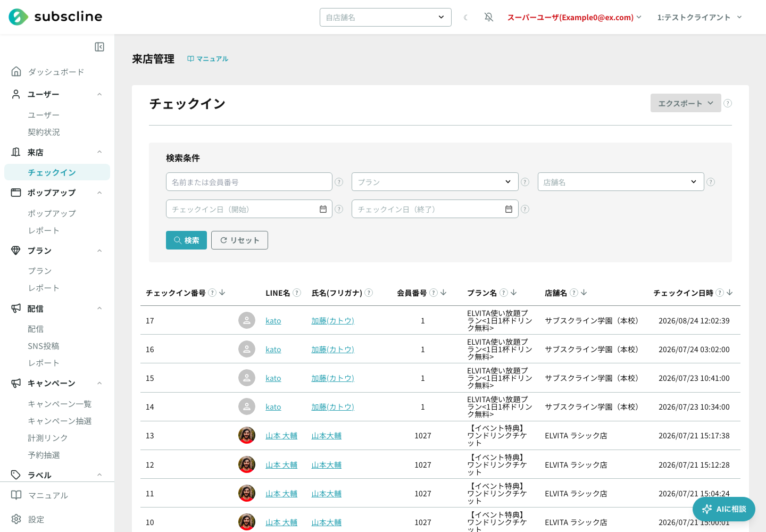The height and width of the screenshot is (532, 766).
Task: Click the リセット button
Action: (x=239, y=240)
